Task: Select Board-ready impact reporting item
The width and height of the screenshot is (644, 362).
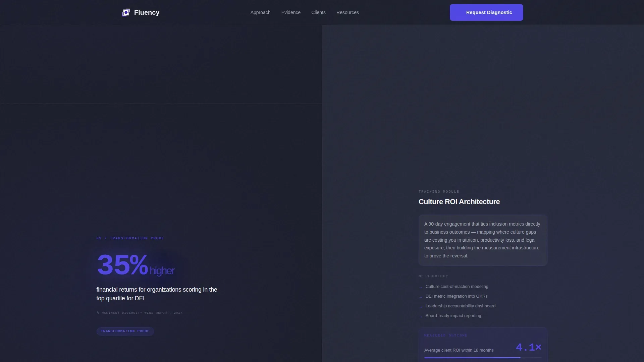Action: pos(453,316)
